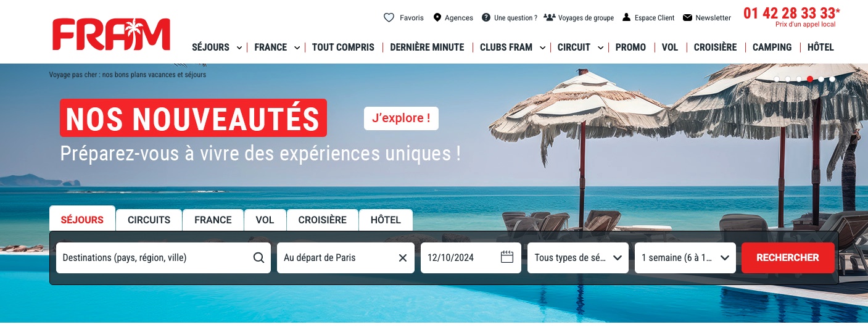Image resolution: width=868 pixels, height=335 pixels.
Task: Click the J'explore ! button
Action: pyautogui.click(x=401, y=118)
